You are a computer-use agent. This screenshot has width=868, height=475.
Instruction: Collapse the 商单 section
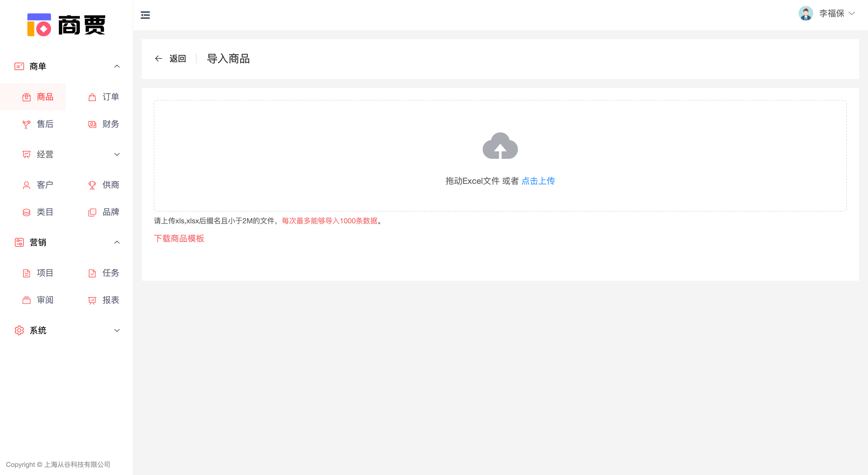click(117, 66)
